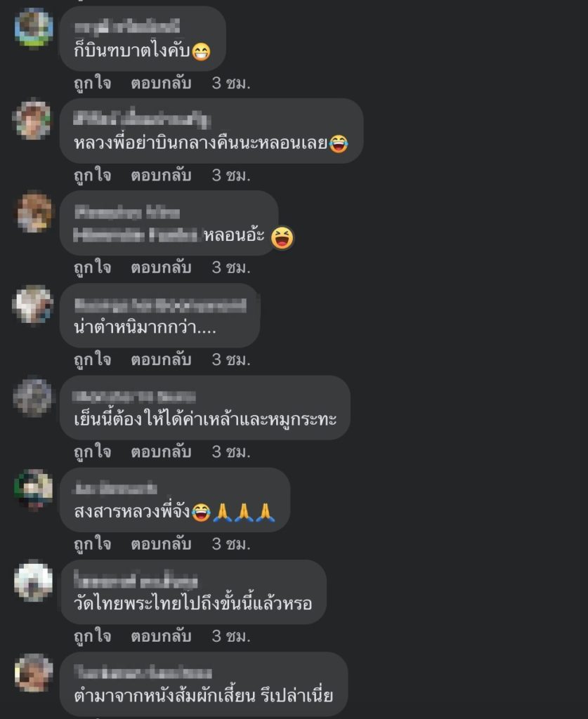
Task: Open avatar beside 'เย็นนี้ต้องให้ได้ค่าเหล้า' comment
Action: coord(34,397)
